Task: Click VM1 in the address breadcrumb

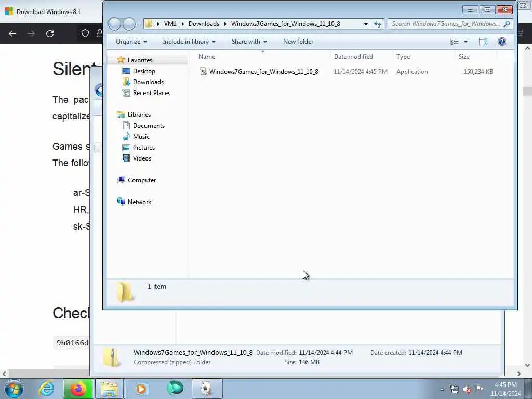Action: tap(170, 24)
